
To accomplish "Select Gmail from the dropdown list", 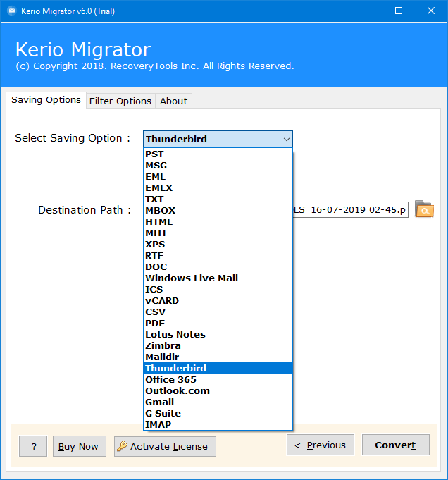I will point(218,402).
